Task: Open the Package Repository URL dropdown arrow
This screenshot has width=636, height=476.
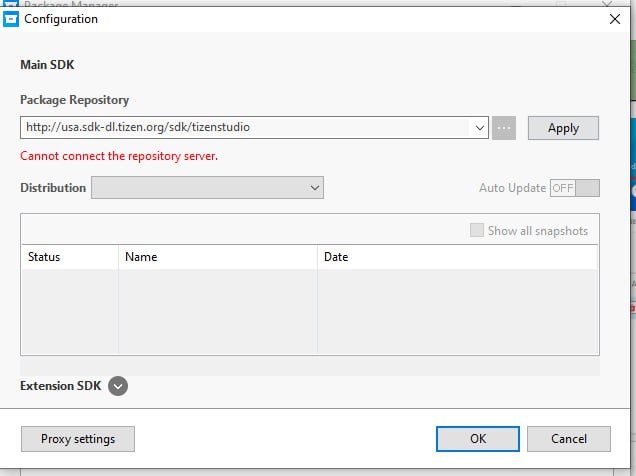Action: [x=479, y=128]
